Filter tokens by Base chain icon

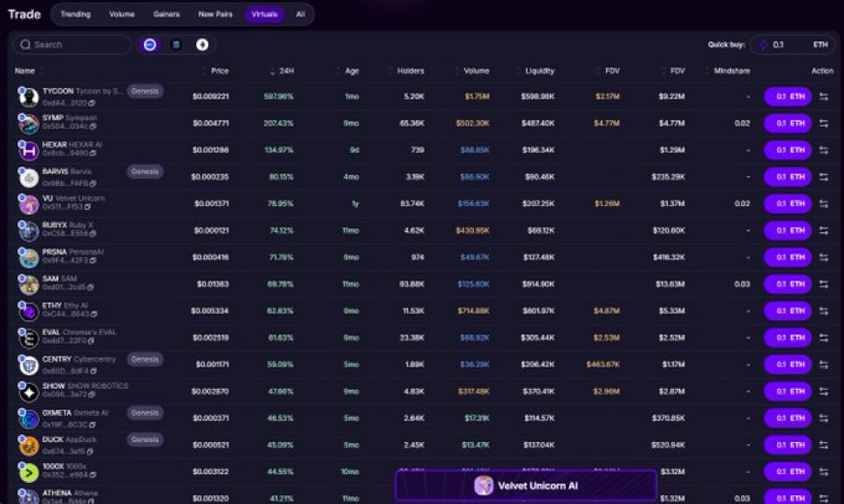click(150, 44)
